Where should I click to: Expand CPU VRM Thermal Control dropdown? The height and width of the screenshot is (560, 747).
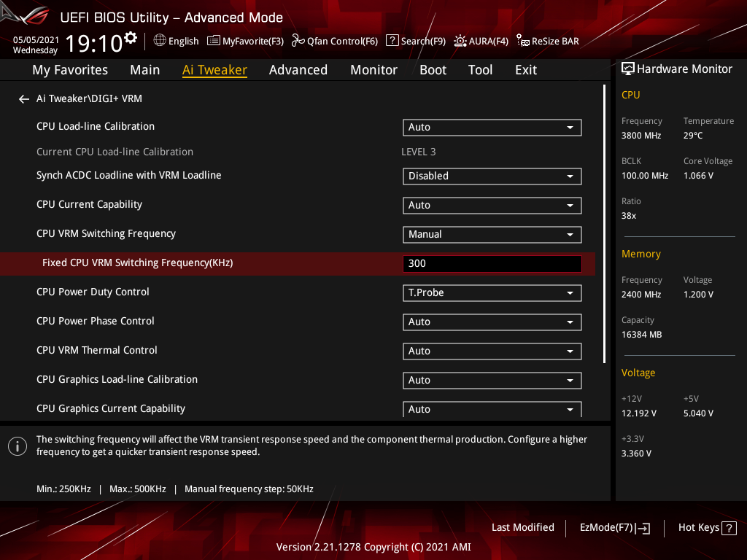[492, 351]
